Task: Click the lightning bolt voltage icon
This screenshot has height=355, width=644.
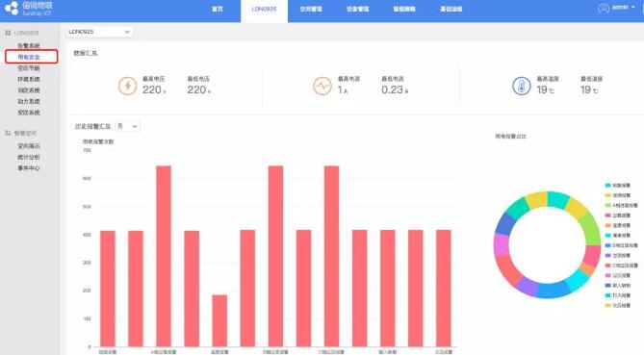Action: click(x=127, y=87)
